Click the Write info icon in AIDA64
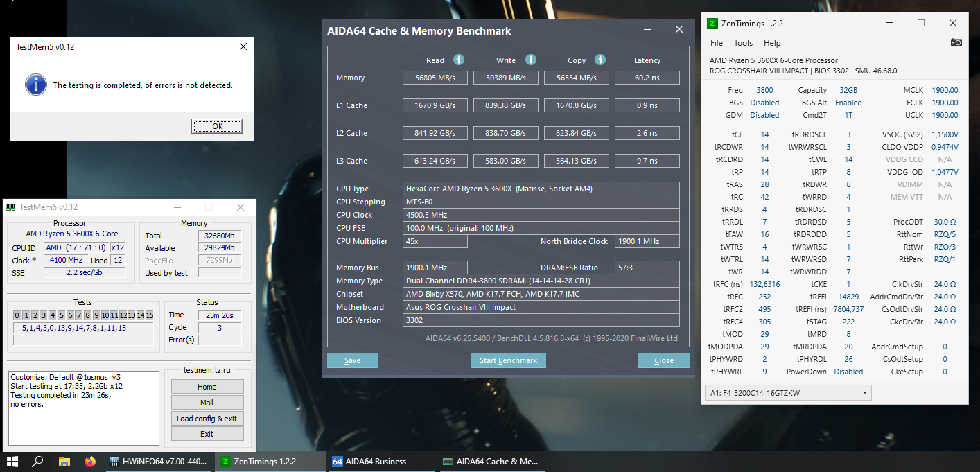Image resolution: width=980 pixels, height=472 pixels. [531, 60]
